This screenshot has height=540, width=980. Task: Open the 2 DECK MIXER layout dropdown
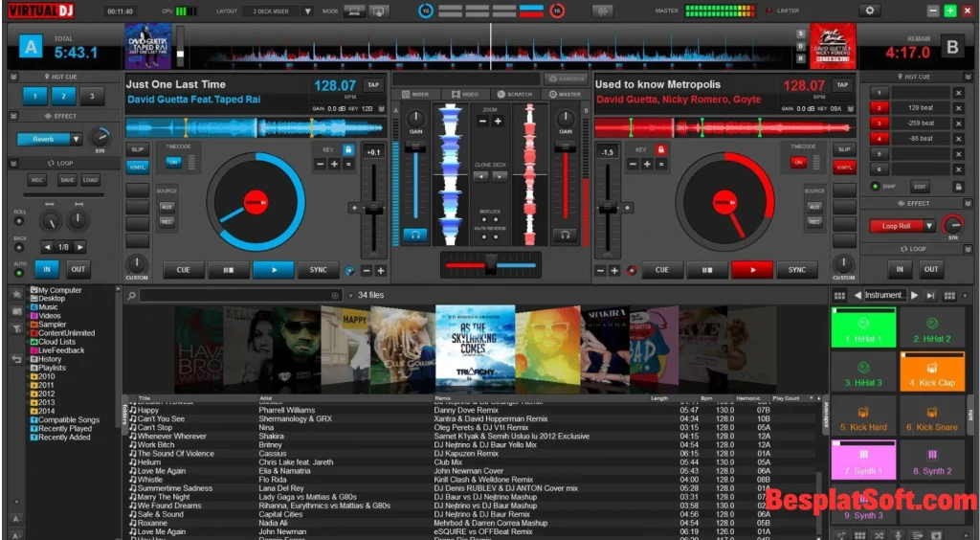pyautogui.click(x=307, y=11)
